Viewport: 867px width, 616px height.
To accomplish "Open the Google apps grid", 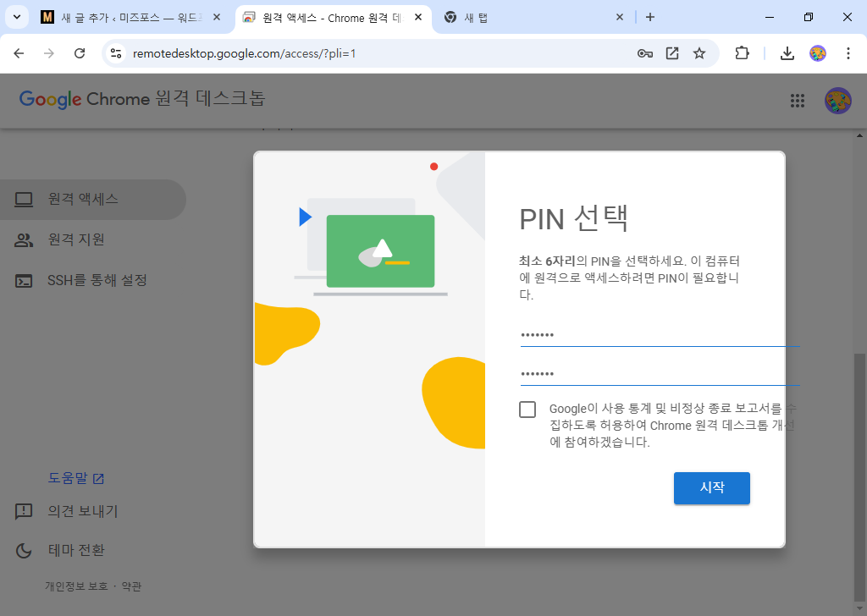I will point(798,101).
